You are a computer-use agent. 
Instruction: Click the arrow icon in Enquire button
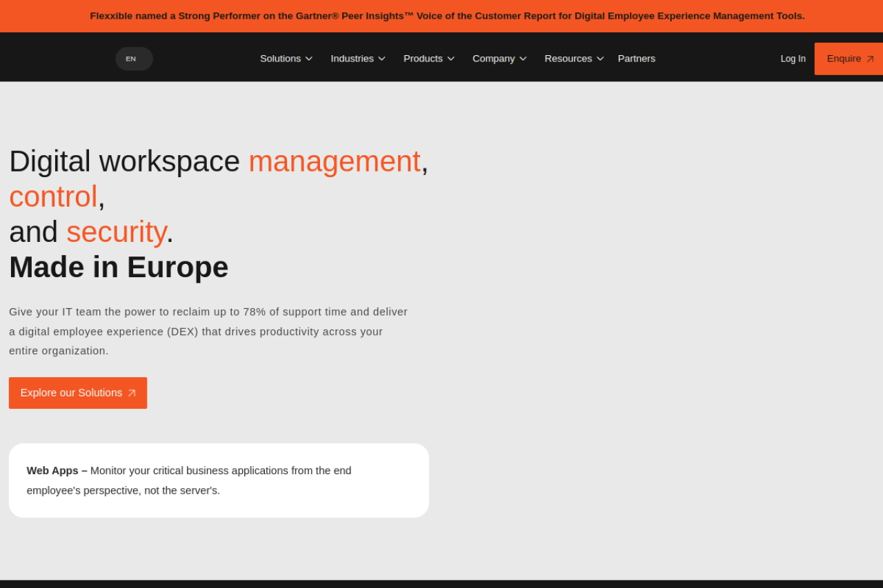(x=870, y=59)
